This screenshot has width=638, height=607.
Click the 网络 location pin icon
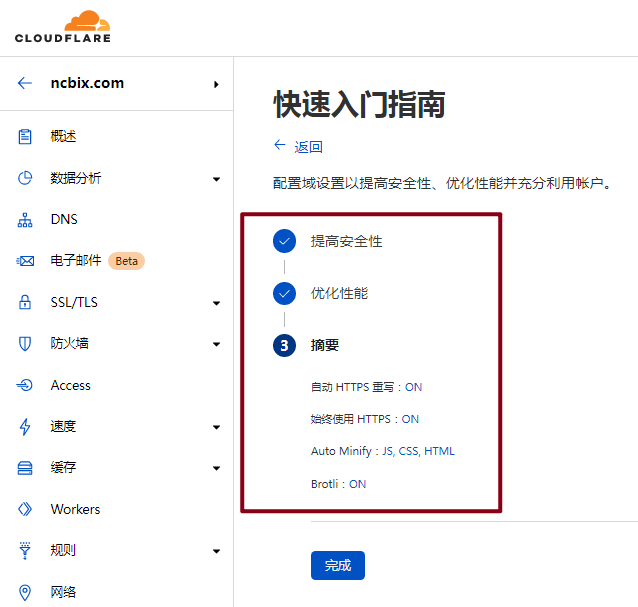(x=25, y=592)
